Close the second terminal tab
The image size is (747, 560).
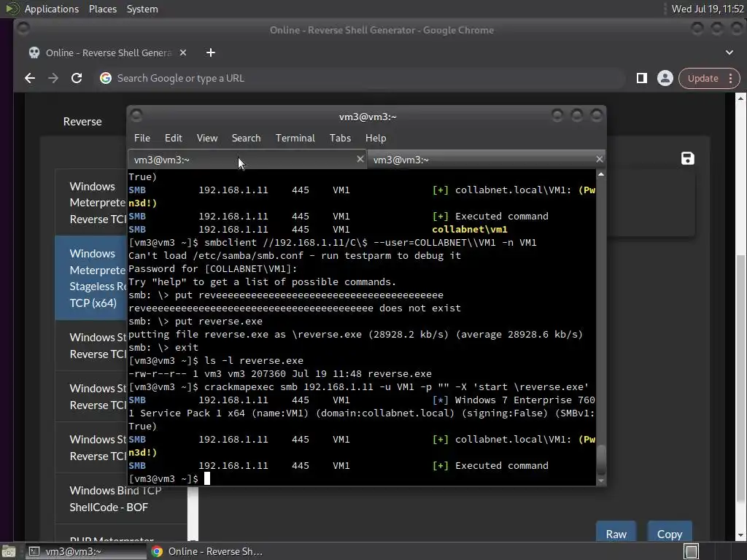600,159
